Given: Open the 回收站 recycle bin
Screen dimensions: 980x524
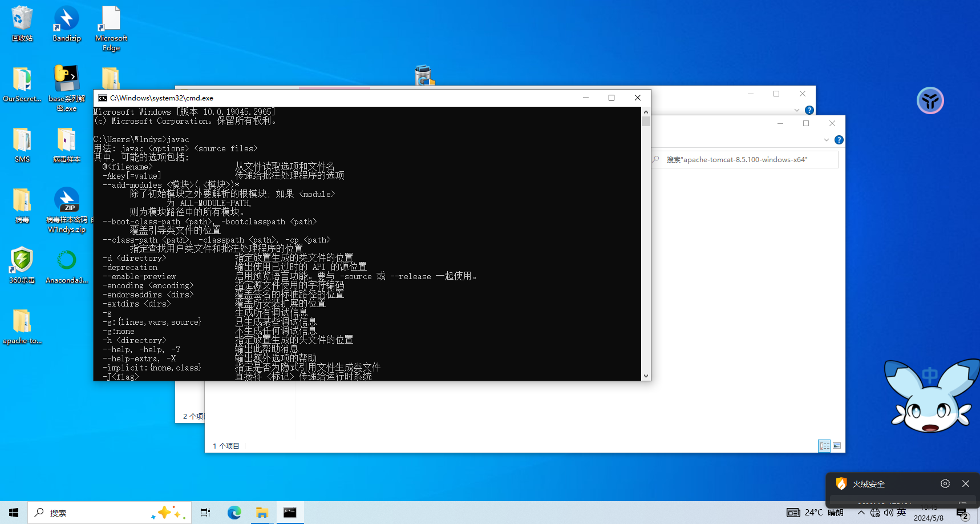Looking at the screenshot, I should click(22, 23).
